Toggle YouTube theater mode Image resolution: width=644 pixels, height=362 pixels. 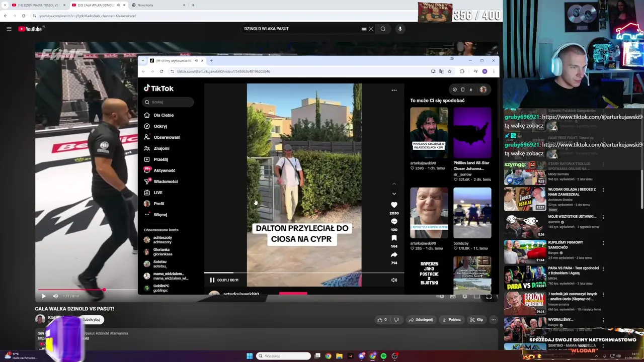click(476, 297)
